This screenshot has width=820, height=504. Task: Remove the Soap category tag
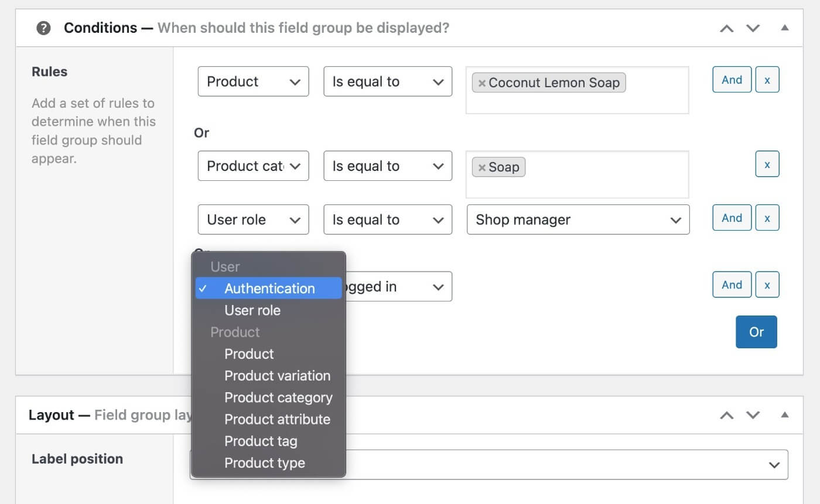pyautogui.click(x=482, y=167)
